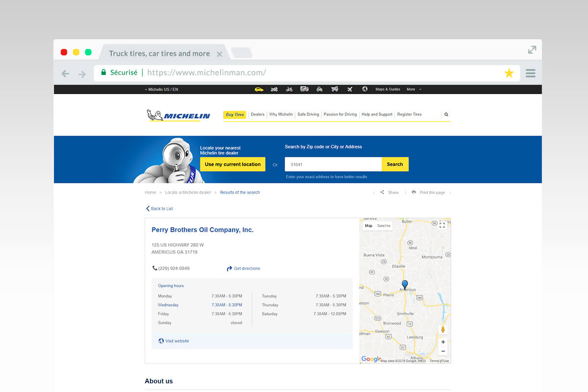This screenshot has width=588, height=392.
Task: Switch map to Satellite view
Action: [384, 226]
